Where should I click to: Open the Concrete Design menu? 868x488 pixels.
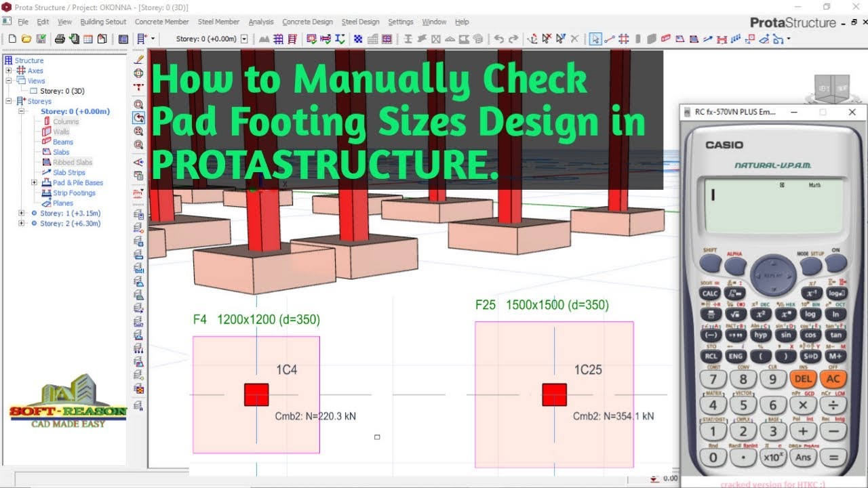click(x=307, y=22)
